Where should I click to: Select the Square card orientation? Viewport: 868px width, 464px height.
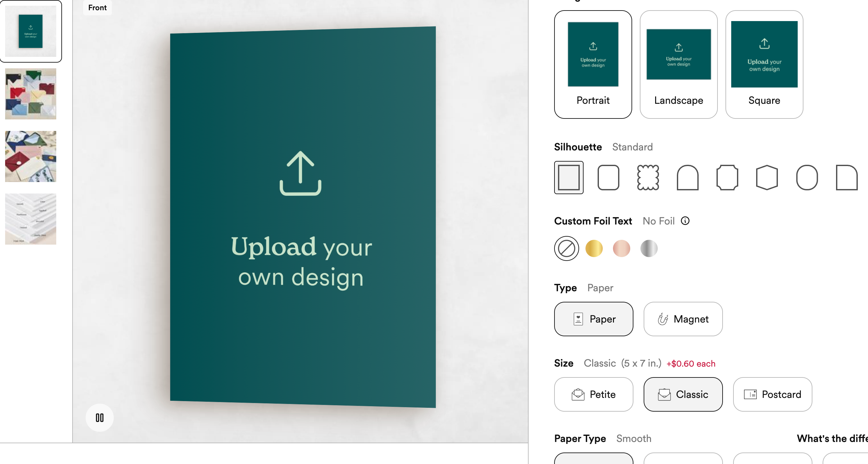point(764,65)
